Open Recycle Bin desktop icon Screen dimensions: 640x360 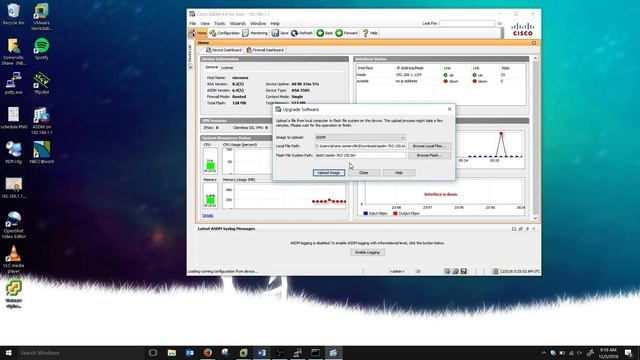point(13,15)
